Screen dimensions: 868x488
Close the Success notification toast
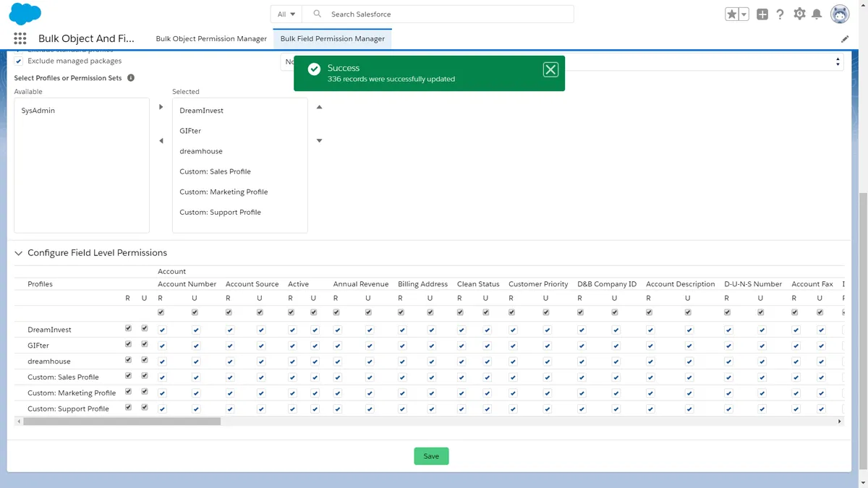coord(550,69)
